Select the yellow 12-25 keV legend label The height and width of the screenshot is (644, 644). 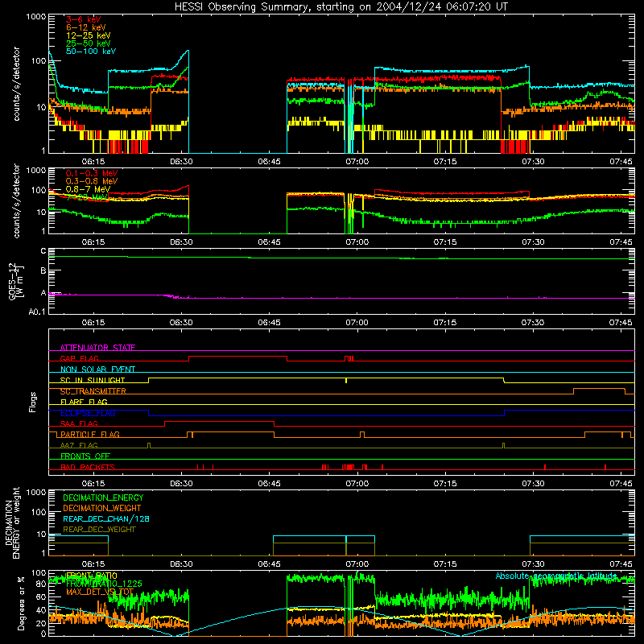pos(89,35)
